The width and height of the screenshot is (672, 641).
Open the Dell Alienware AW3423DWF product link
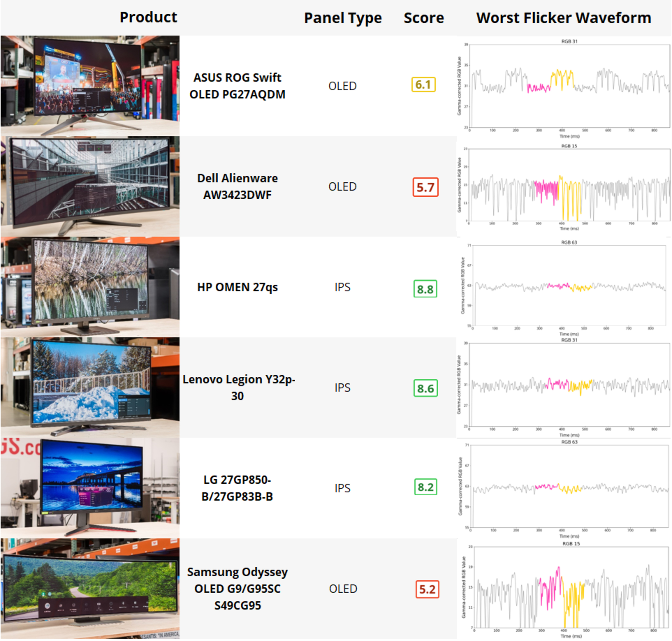click(237, 186)
